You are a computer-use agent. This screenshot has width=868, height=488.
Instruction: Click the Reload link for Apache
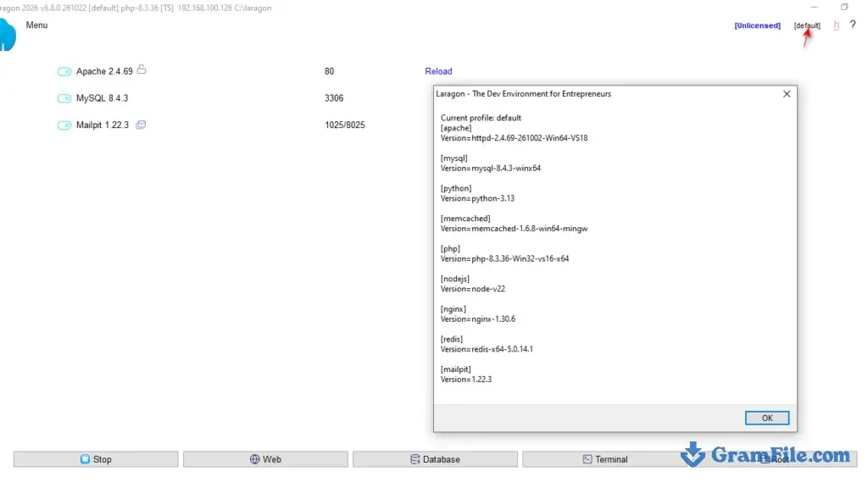coord(438,71)
